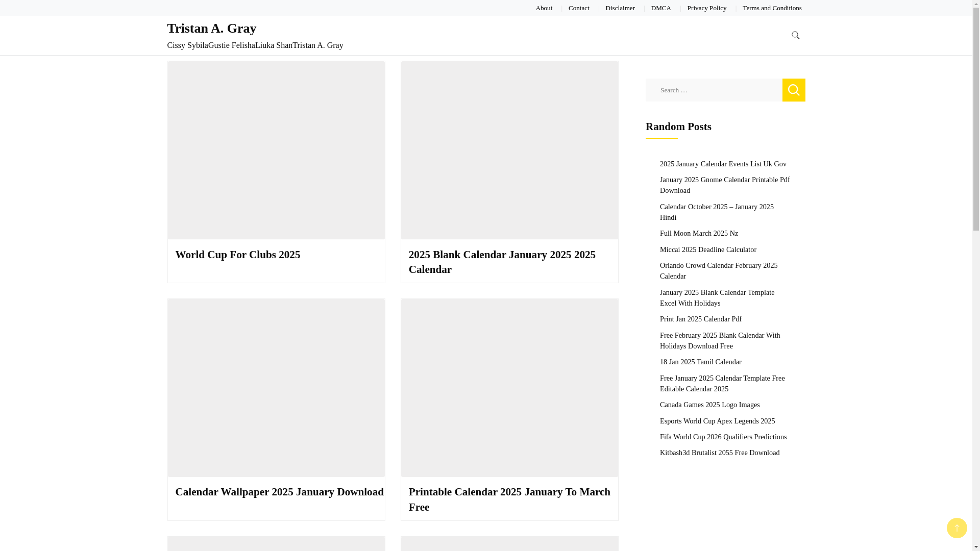Open Free February 2025 Blank Calendar With Holidays
Screen dimensions: 980x551
[720, 341]
